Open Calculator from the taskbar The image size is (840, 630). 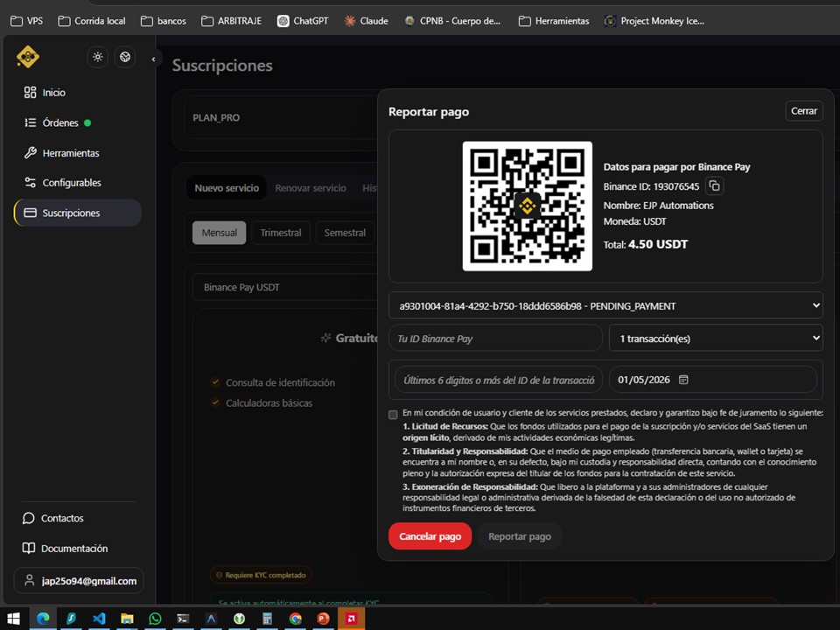coord(267,619)
